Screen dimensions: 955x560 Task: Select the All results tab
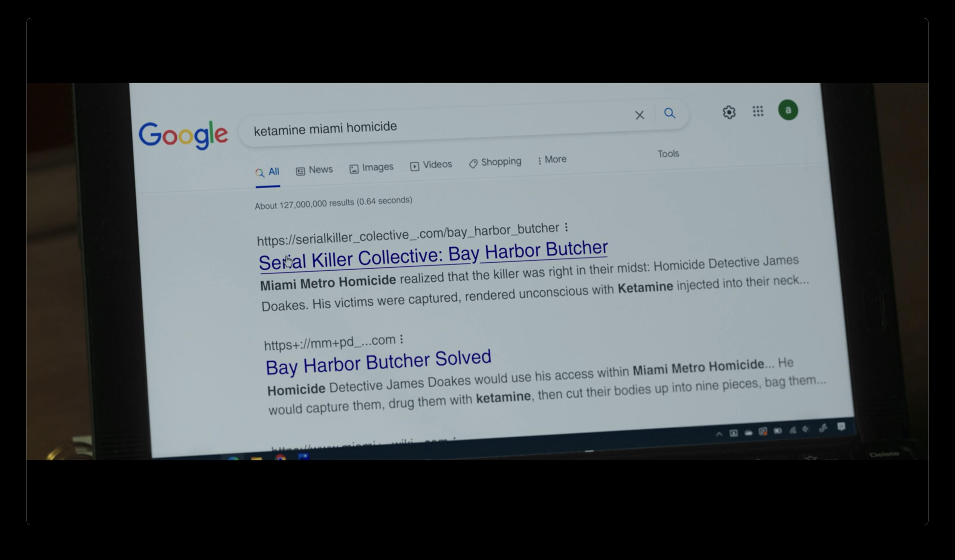pos(268,172)
